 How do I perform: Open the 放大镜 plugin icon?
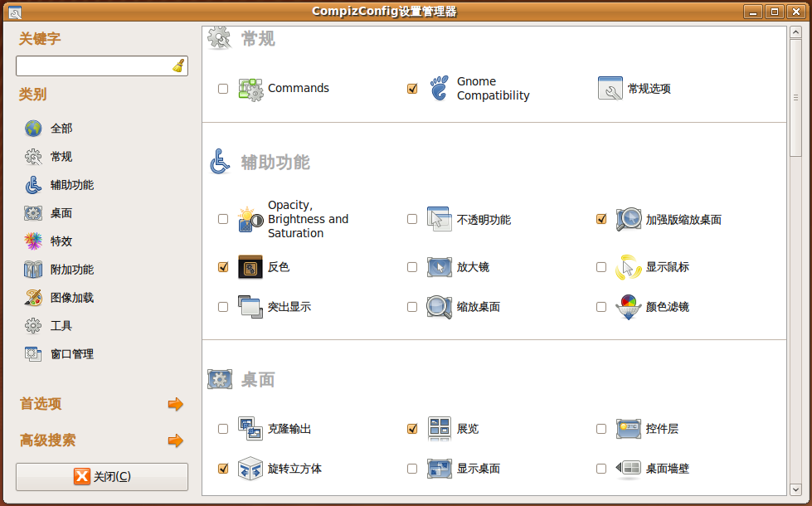click(x=439, y=267)
